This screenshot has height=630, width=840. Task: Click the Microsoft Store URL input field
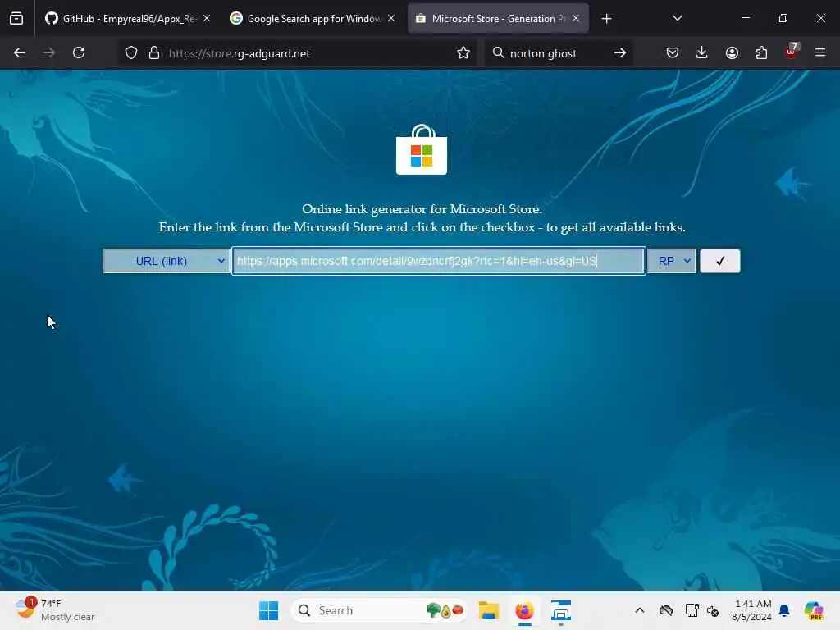pyautogui.click(x=439, y=261)
